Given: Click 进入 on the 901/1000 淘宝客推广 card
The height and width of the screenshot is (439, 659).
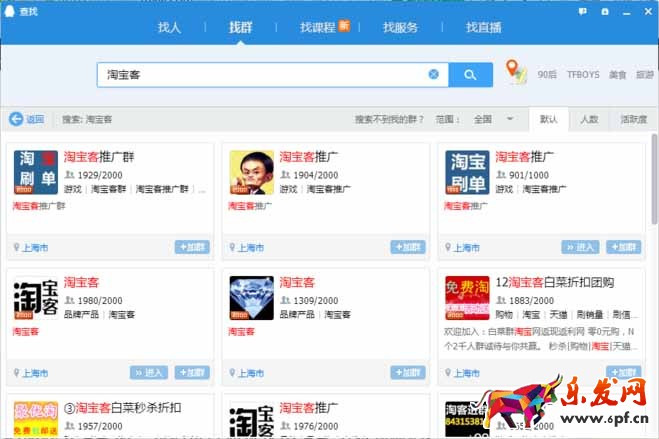Looking at the screenshot, I should pos(581,247).
